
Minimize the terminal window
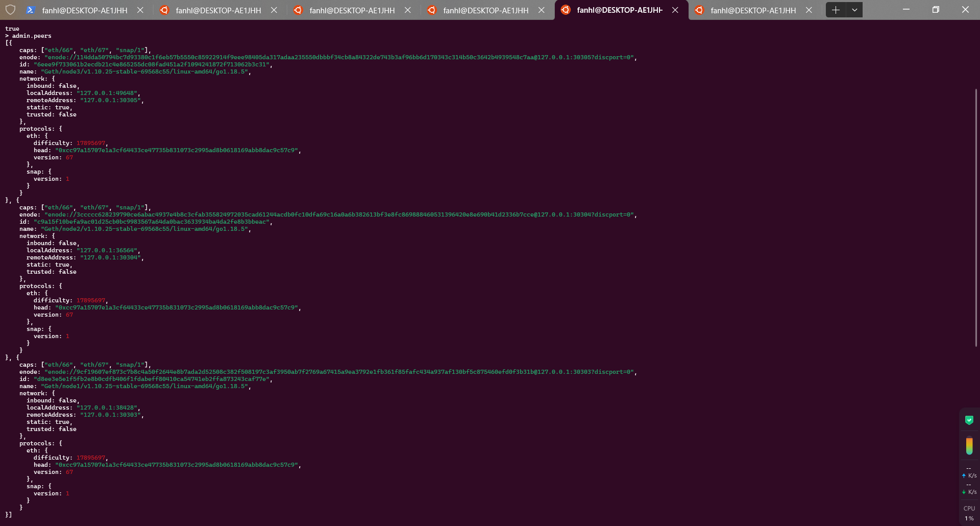pyautogui.click(x=906, y=10)
